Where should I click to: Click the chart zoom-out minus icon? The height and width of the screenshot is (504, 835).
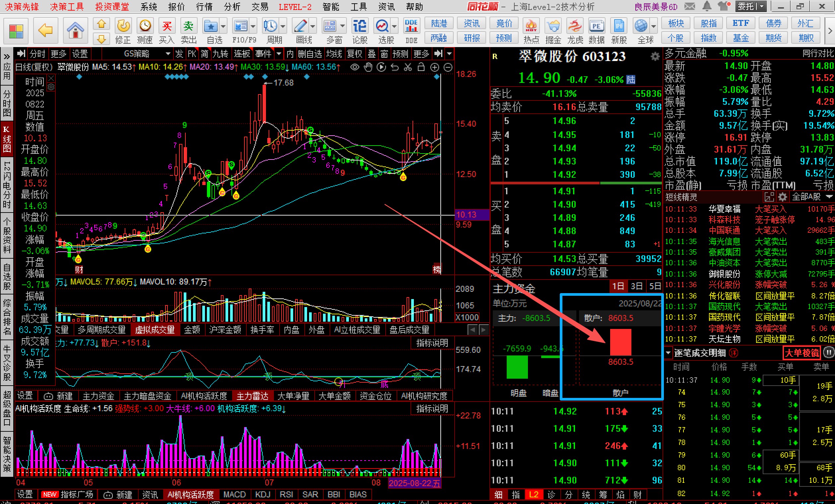tap(448, 67)
